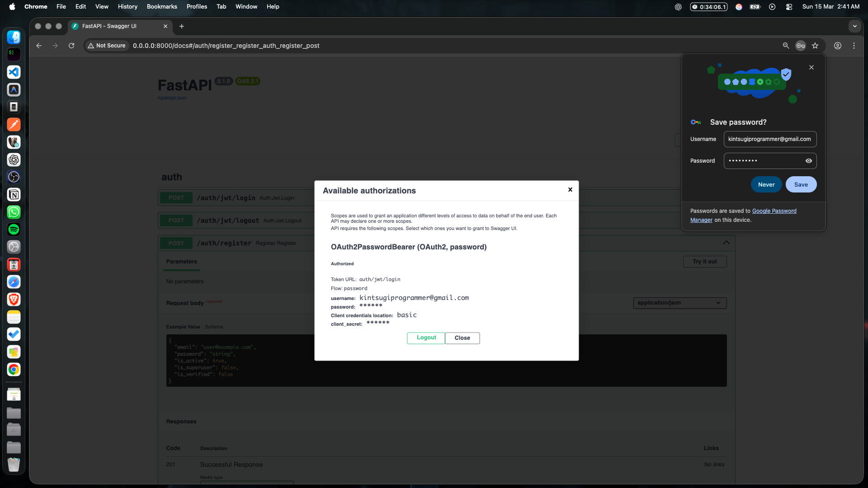
Task: Switch to the Schema view
Action: (214, 327)
